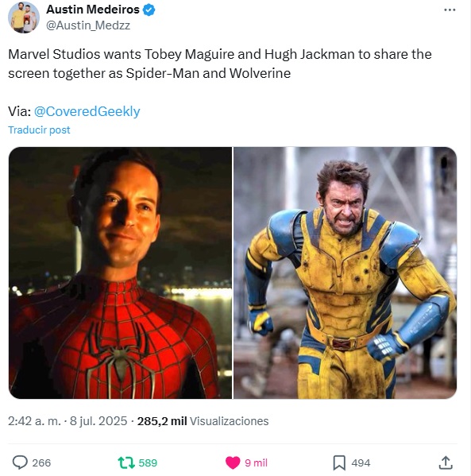Click the share upload icon
Image resolution: width=471 pixels, height=476 pixels.
(446, 462)
